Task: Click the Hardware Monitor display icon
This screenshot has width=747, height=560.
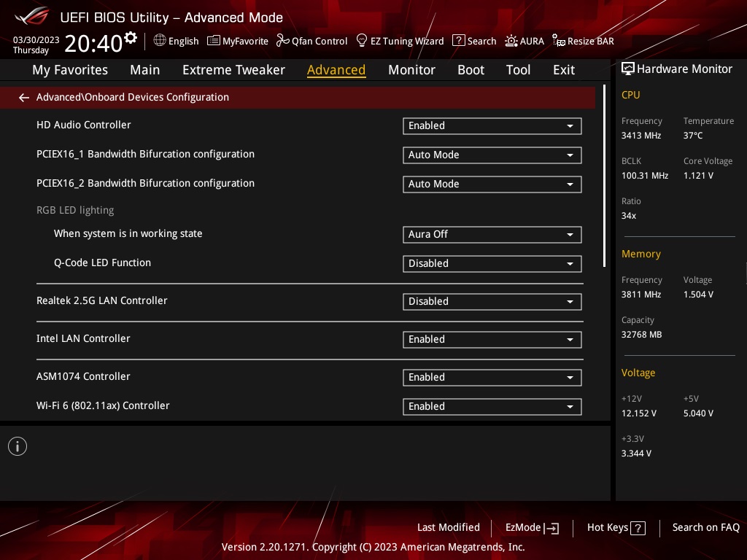Action: click(628, 69)
